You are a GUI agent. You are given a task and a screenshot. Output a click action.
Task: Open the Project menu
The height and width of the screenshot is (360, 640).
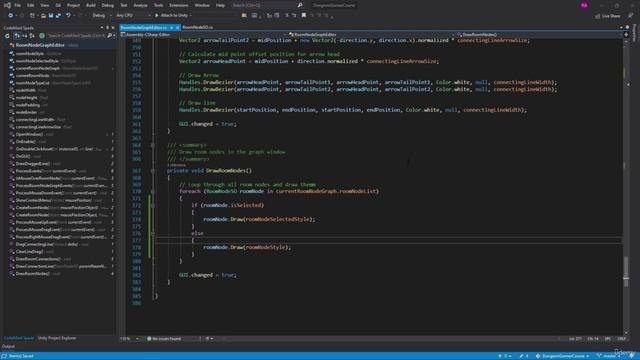[73, 5]
